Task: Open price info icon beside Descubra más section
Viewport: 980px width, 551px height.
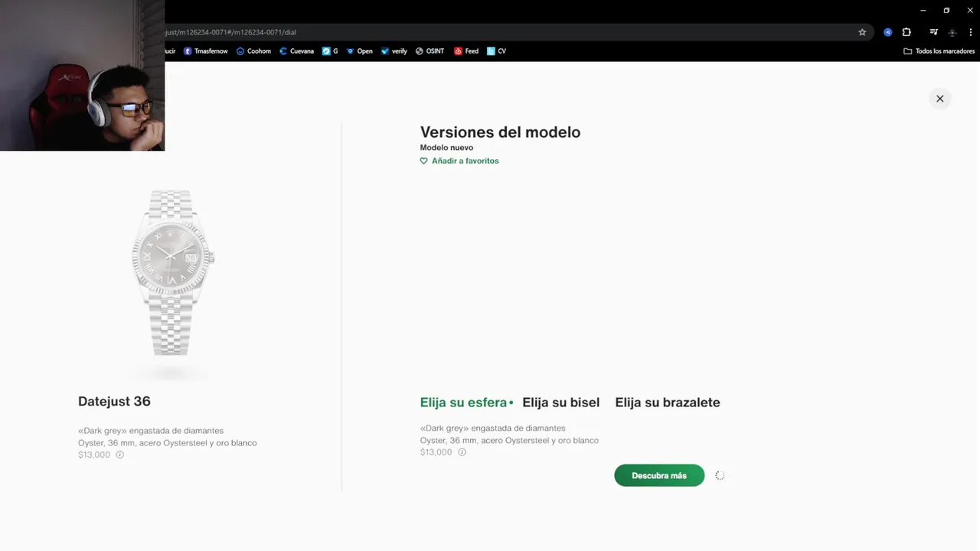Action: click(462, 452)
